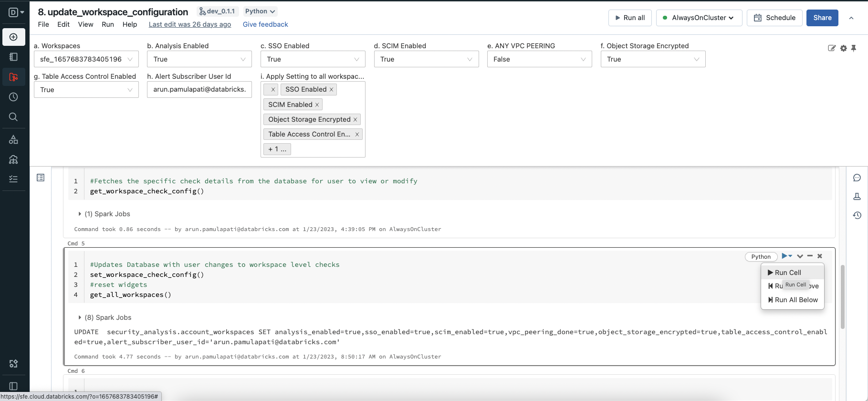The height and width of the screenshot is (401, 868).
Task: Open the Partner Connect icon in sidebar
Action: coord(13,364)
